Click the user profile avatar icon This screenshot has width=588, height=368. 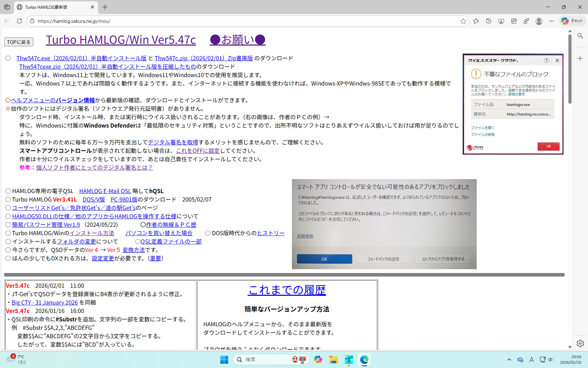point(539,21)
